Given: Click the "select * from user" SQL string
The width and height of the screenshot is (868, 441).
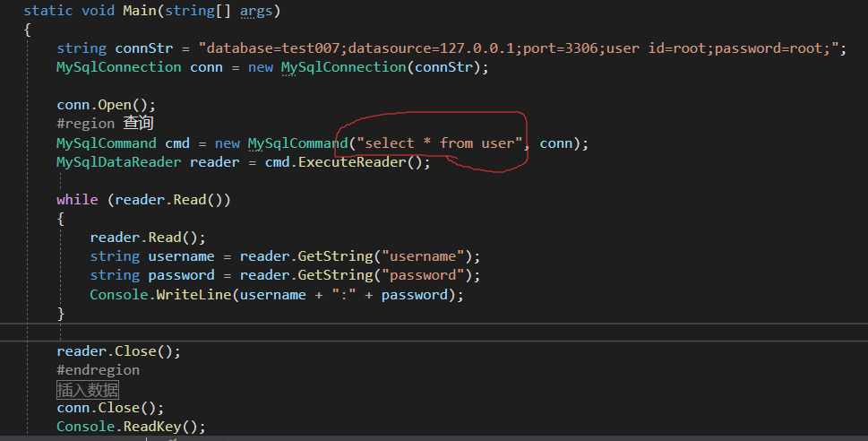Looking at the screenshot, I should point(440,143).
